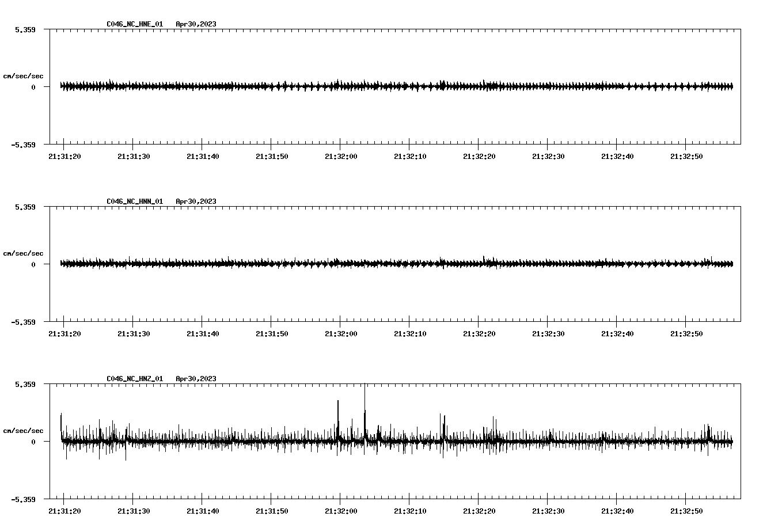The image size is (782, 532).
Task: Click the Apr30,2023 date on the bottom plot
Action: (x=196, y=379)
